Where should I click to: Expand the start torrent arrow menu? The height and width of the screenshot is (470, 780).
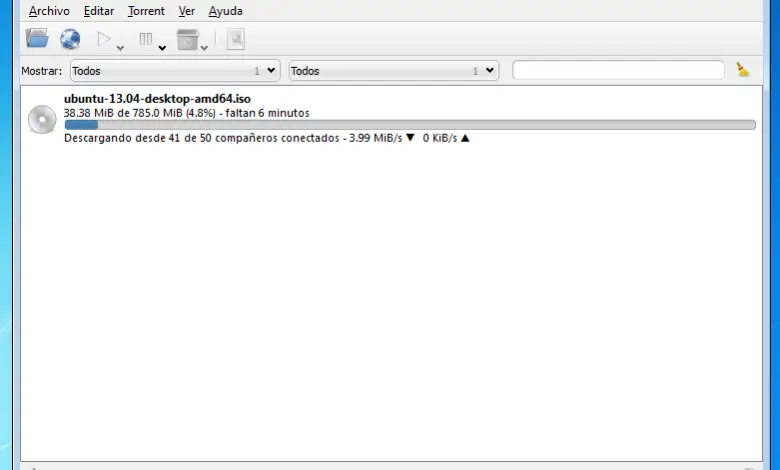[x=120, y=48]
